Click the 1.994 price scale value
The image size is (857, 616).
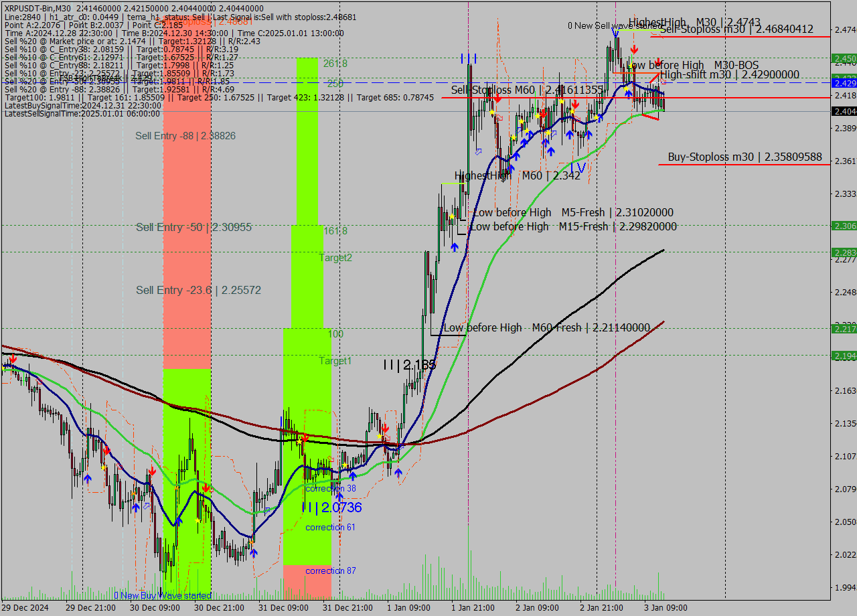click(845, 587)
